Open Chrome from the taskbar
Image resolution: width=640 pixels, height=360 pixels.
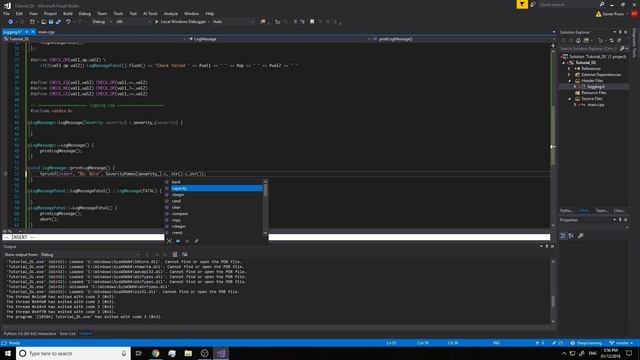point(156,353)
